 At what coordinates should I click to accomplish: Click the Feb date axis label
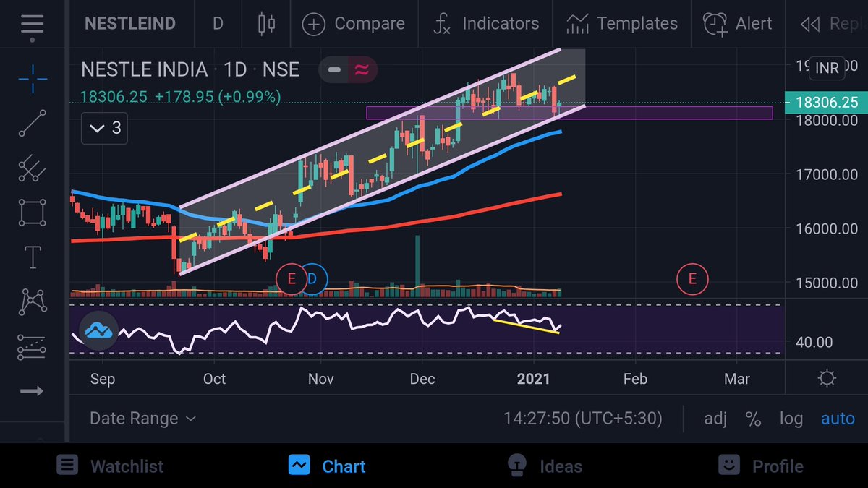(x=635, y=379)
